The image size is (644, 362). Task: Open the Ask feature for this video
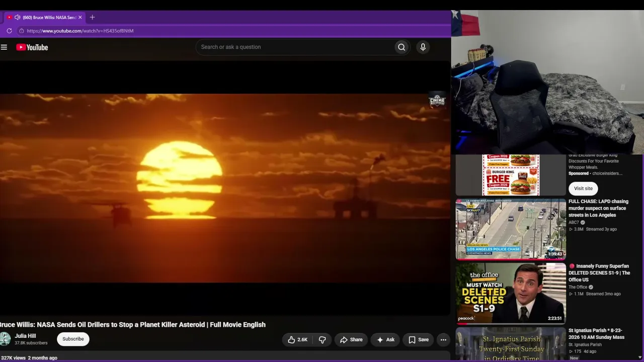click(385, 340)
